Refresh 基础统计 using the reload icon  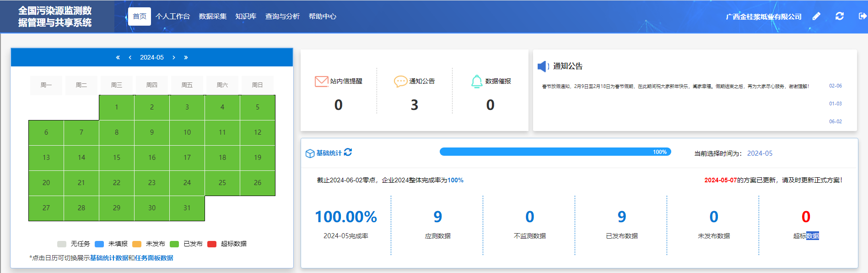point(348,152)
